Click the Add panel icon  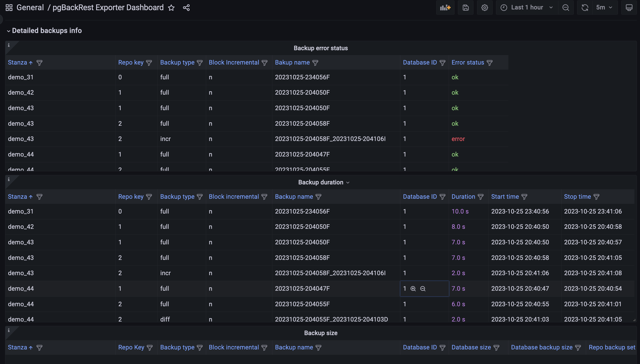coord(445,8)
